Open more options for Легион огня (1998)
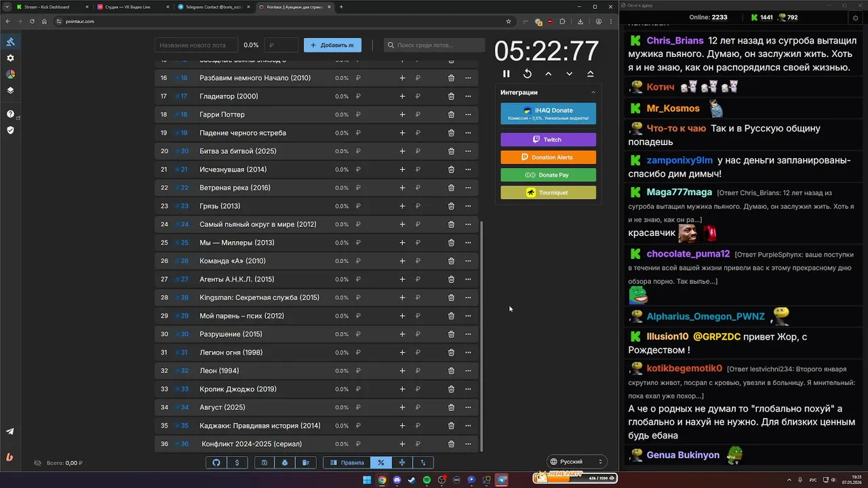The height and width of the screenshot is (488, 868). pos(468,352)
